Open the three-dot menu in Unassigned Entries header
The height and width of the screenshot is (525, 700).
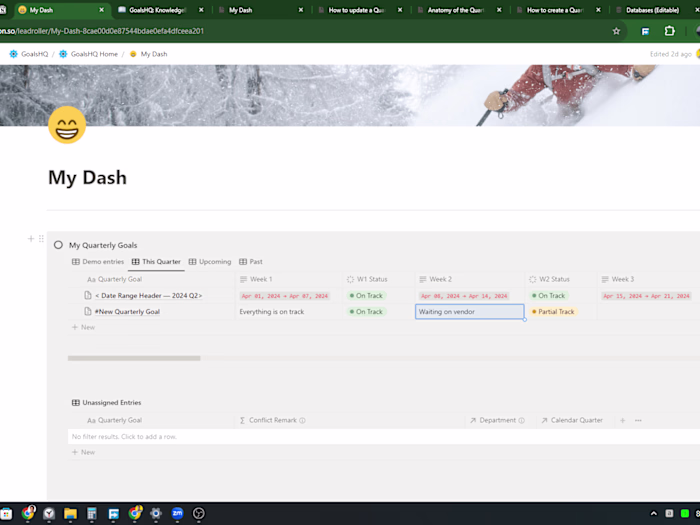(x=638, y=420)
